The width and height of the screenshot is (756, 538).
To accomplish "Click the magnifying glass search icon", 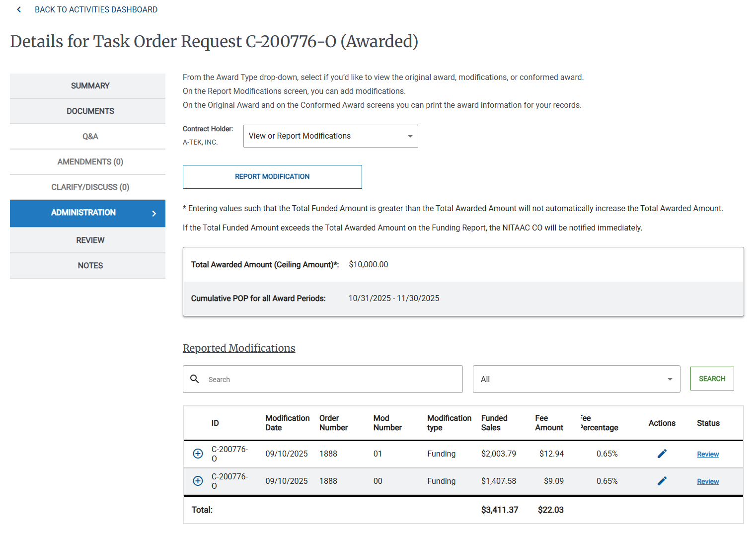I will tap(195, 379).
